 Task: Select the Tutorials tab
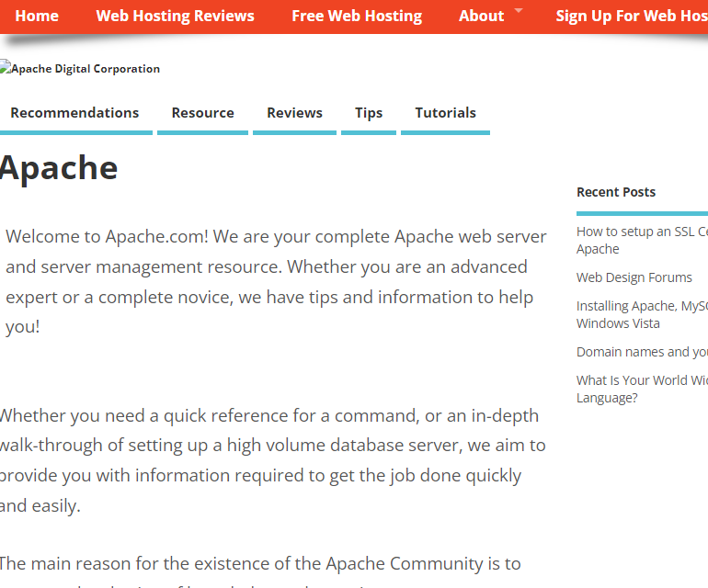pyautogui.click(x=445, y=113)
